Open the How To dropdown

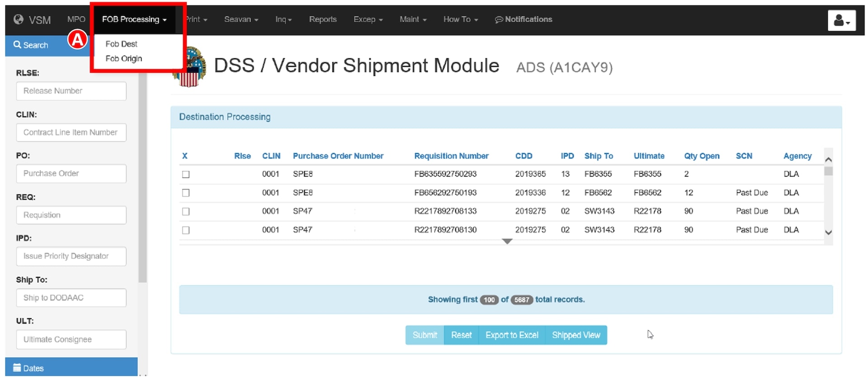[x=461, y=19]
